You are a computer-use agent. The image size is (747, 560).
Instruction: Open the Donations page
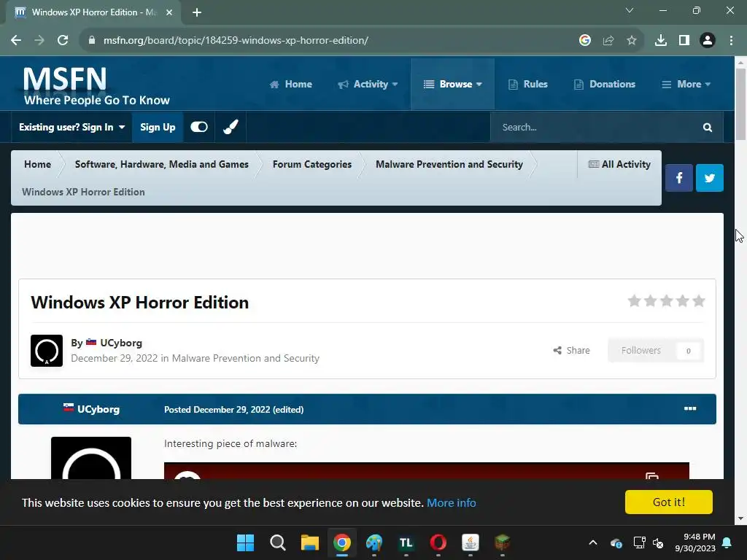tap(605, 85)
